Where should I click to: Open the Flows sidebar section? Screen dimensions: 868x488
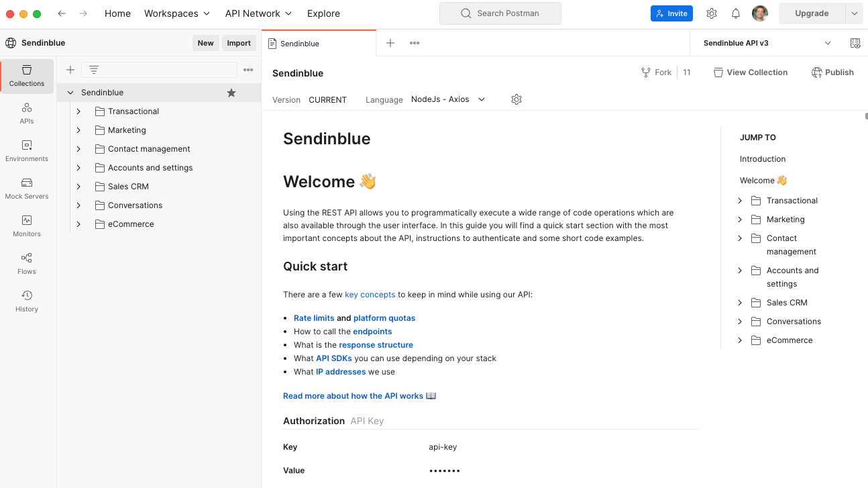point(27,264)
